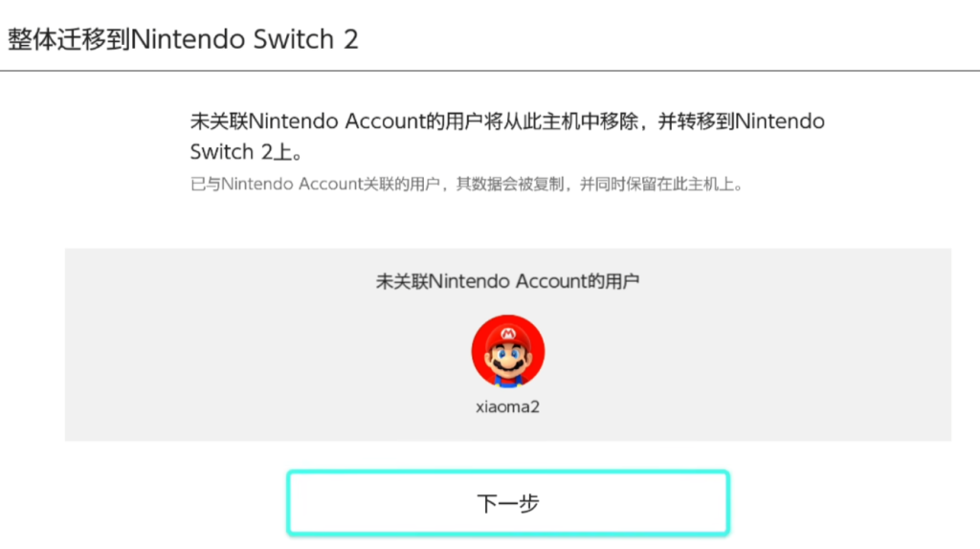Image resolution: width=980 pixels, height=549 pixels.
Task: Click the xiaoma2 username label
Action: (507, 407)
